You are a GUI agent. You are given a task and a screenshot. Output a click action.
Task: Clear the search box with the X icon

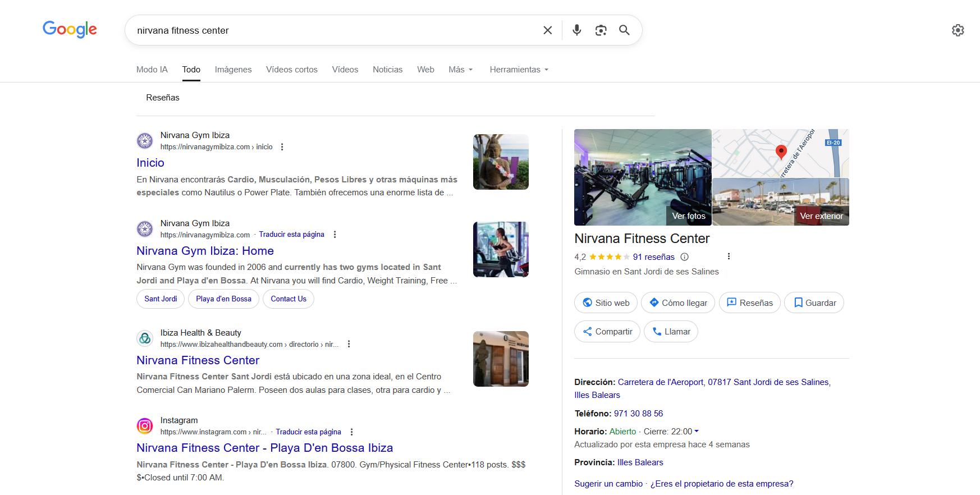(x=547, y=30)
